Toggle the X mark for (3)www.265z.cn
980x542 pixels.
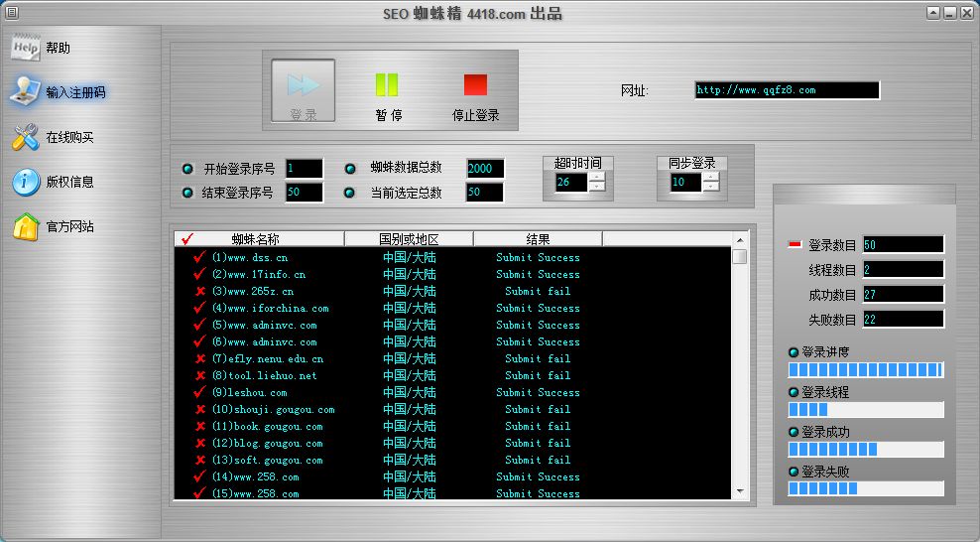tap(200, 291)
